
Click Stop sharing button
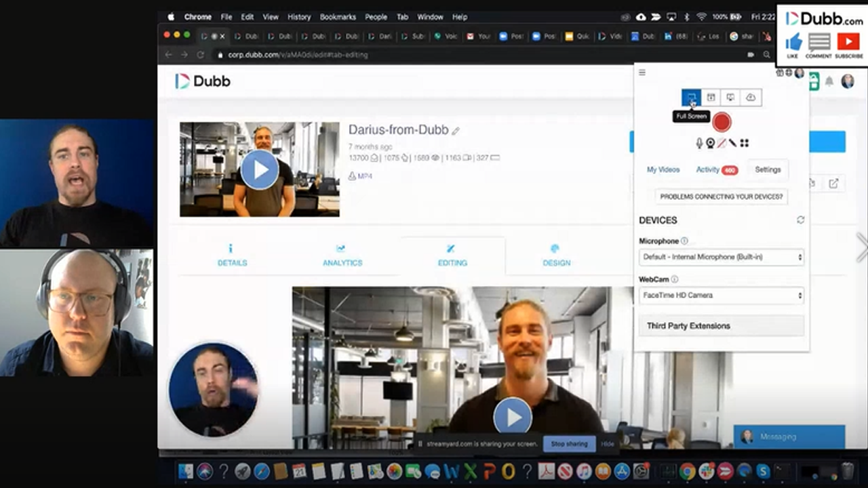point(569,444)
